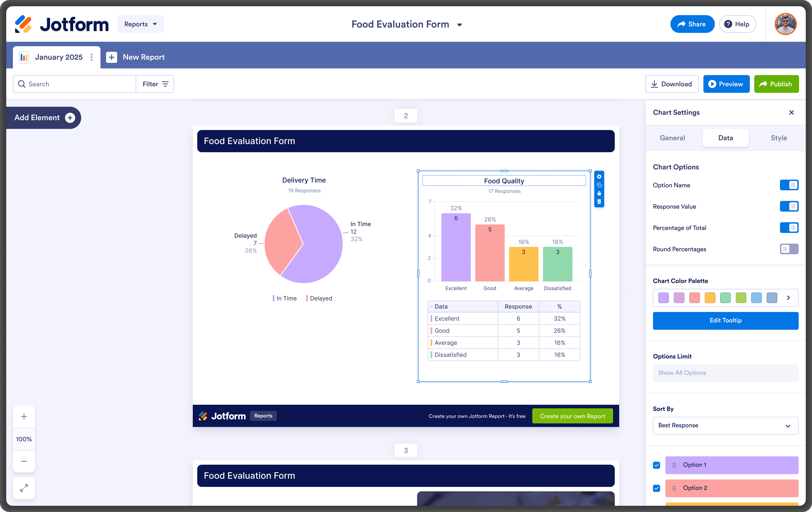This screenshot has width=812, height=512.
Task: Click the zoom out minus icon
Action: pos(24,461)
